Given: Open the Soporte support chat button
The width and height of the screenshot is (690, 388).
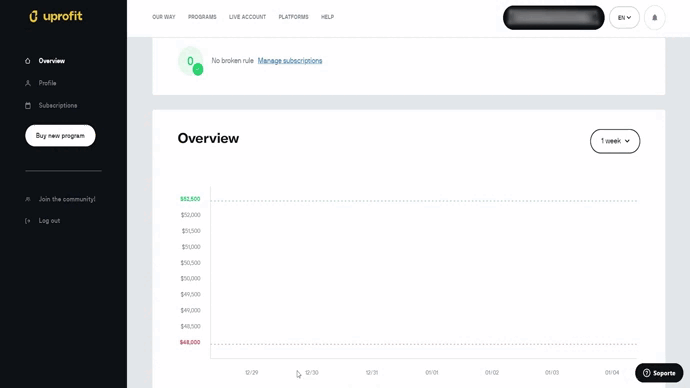Looking at the screenshot, I should [659, 373].
